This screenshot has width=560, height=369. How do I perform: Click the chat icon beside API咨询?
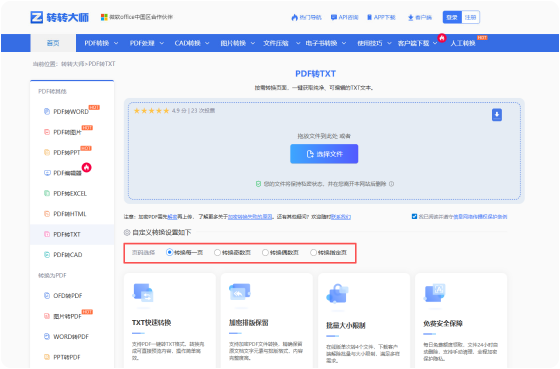pyautogui.click(x=334, y=17)
